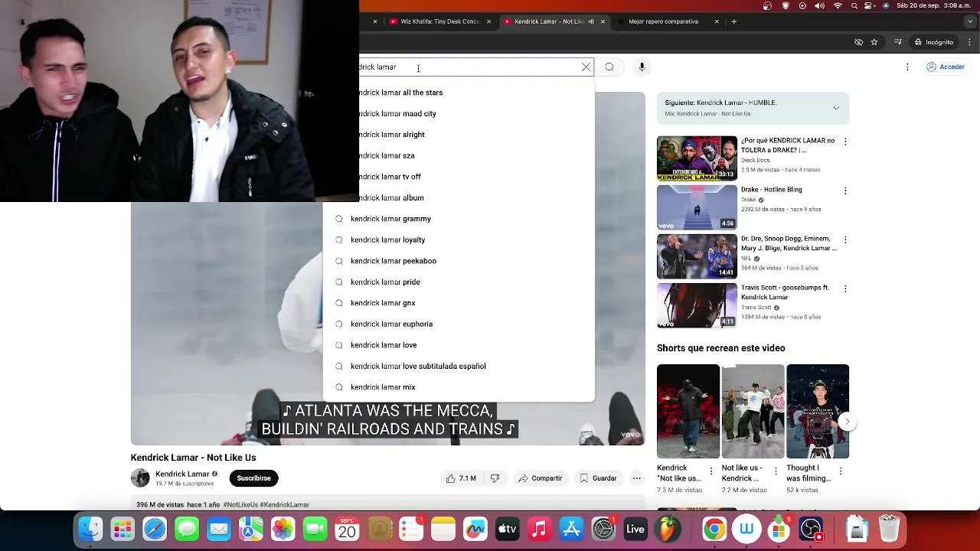Select kendrick lamar gnx suggestion
Screen dimensions: 980x551
pos(459,303)
